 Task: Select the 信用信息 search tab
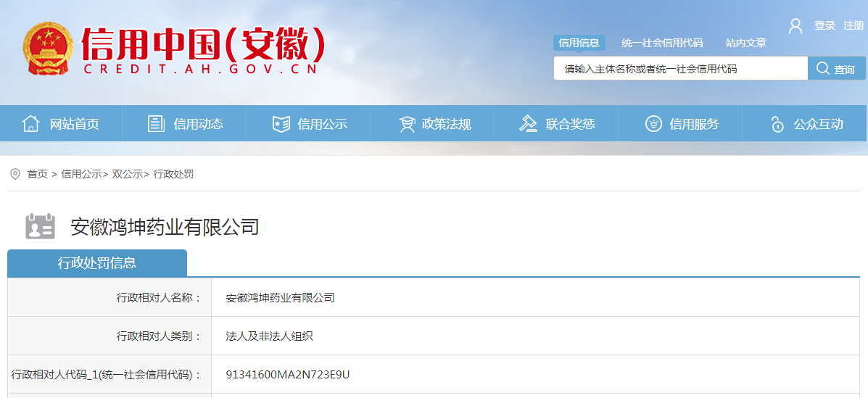pos(579,43)
